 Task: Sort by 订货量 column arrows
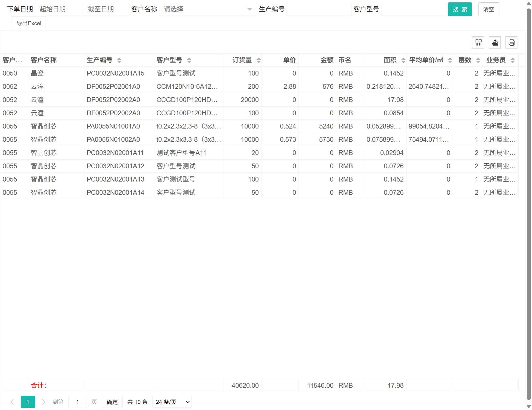click(259, 60)
